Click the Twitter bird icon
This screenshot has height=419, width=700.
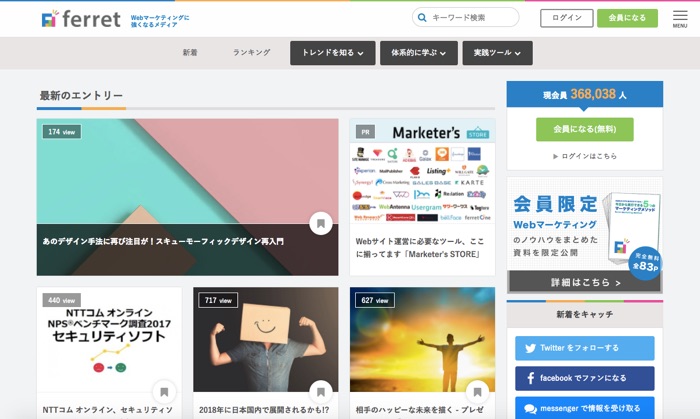coord(530,348)
